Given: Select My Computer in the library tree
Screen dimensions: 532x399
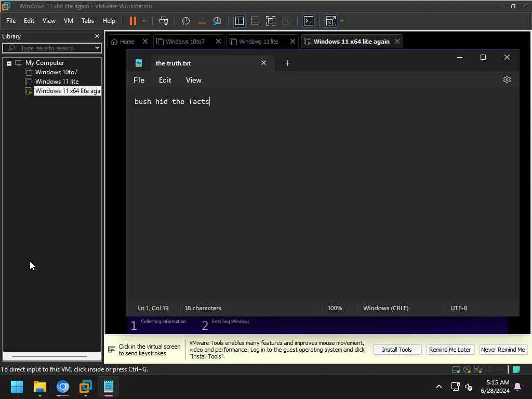Looking at the screenshot, I should (45, 63).
